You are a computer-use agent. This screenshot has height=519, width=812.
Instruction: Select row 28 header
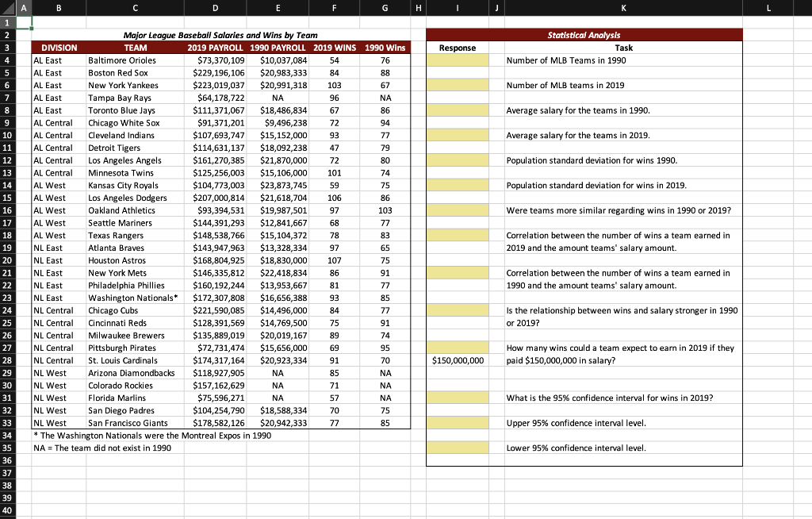pyautogui.click(x=8, y=360)
